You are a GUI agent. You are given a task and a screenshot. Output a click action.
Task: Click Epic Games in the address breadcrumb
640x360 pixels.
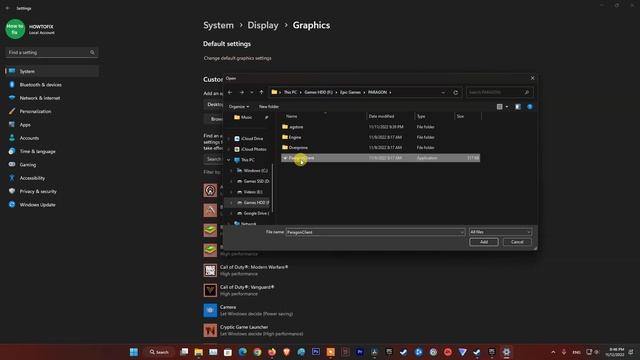pyautogui.click(x=350, y=92)
